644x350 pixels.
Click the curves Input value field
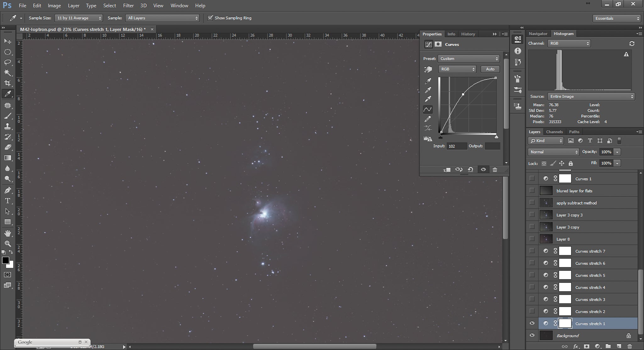click(457, 146)
